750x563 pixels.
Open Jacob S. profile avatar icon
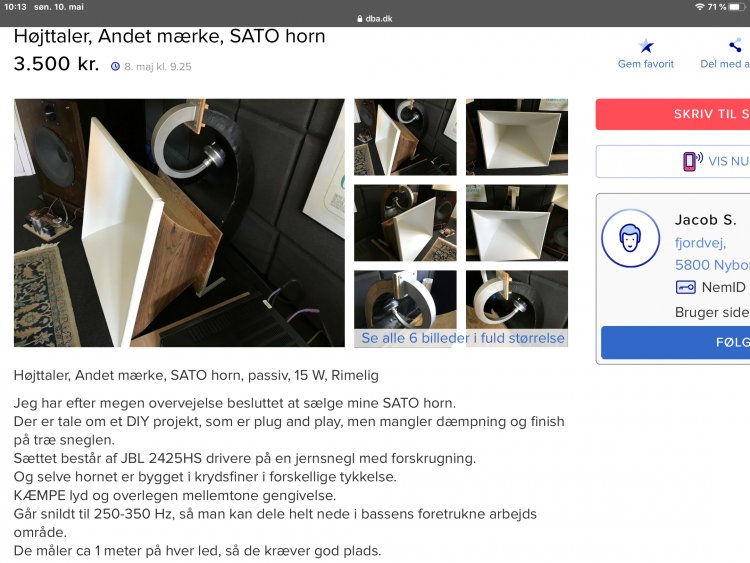coord(630,238)
